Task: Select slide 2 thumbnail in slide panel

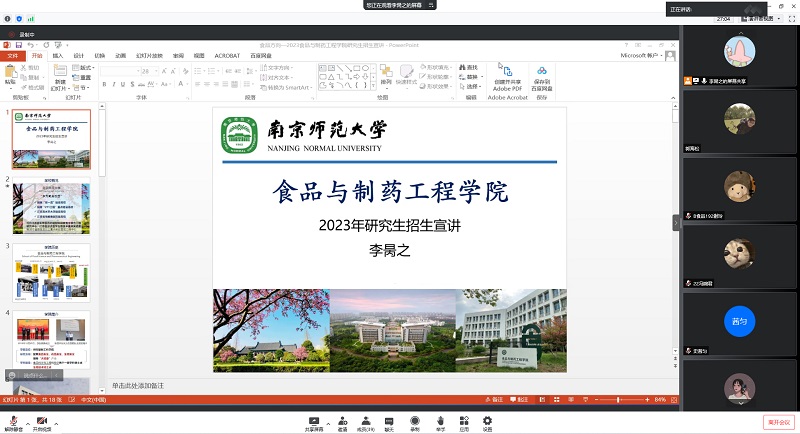Action: click(x=50, y=207)
